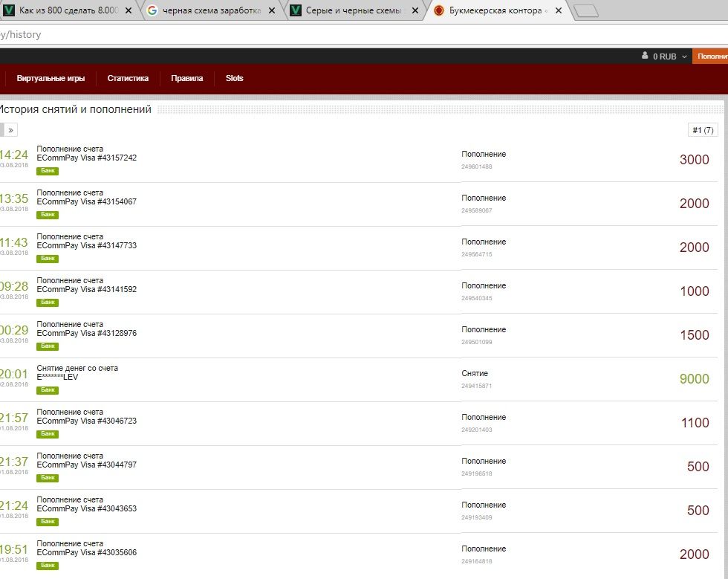Close the 'черная схема заработка' tab
Image resolution: width=728 pixels, height=579 pixels.
click(x=271, y=10)
